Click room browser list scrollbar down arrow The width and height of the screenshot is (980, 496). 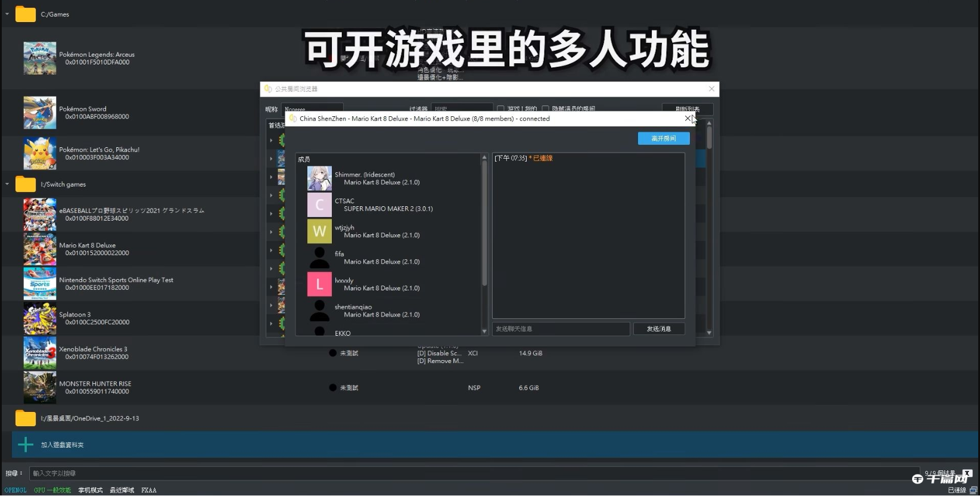pyautogui.click(x=709, y=333)
